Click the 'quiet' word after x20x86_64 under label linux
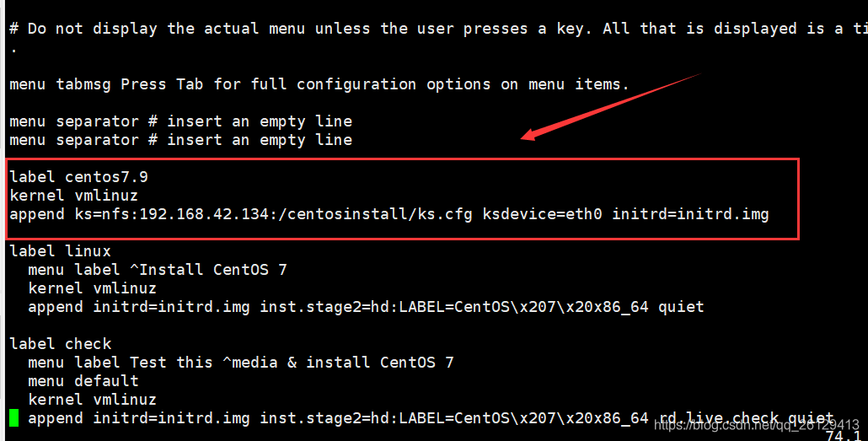Screen dimensions: 868x441 pyautogui.click(x=681, y=307)
